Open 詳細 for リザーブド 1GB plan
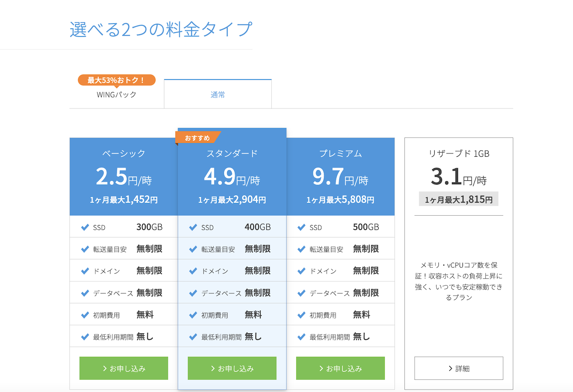The width and height of the screenshot is (573, 392). click(459, 368)
